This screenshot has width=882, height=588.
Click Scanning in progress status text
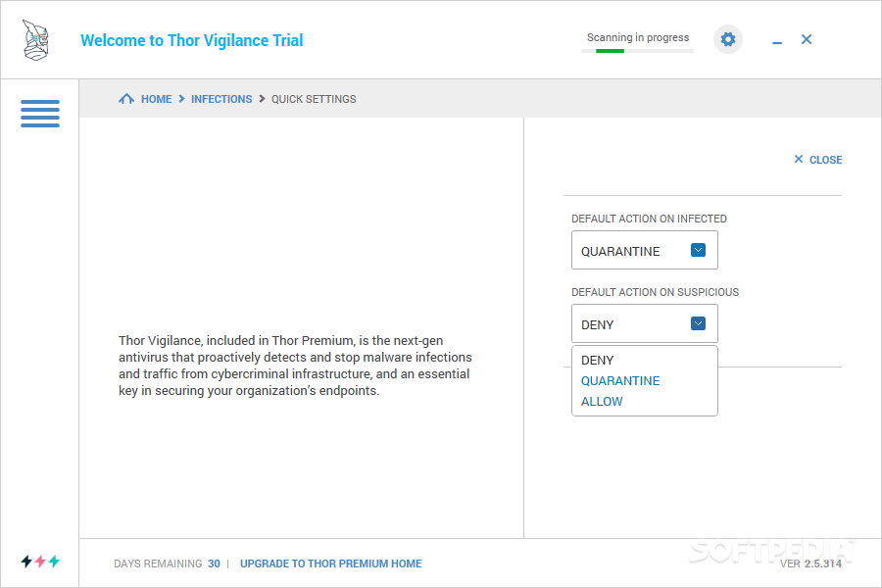pos(638,37)
